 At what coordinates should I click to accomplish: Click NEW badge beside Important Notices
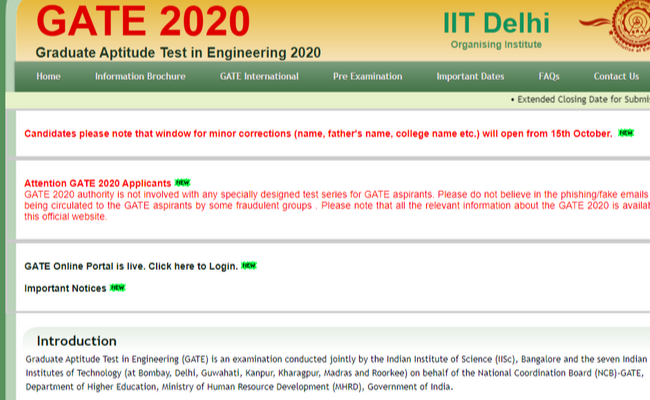(117, 288)
